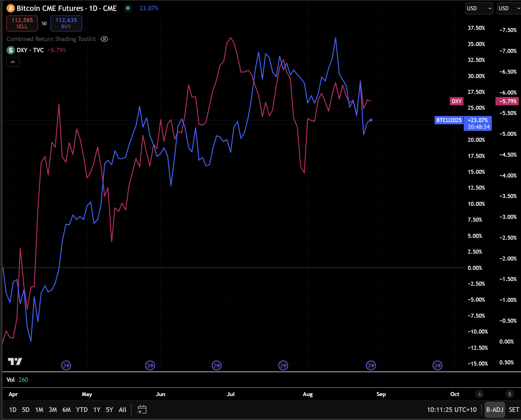The height and width of the screenshot is (420, 521).
Task: Click the 112,585 SELL button
Action: 22,23
